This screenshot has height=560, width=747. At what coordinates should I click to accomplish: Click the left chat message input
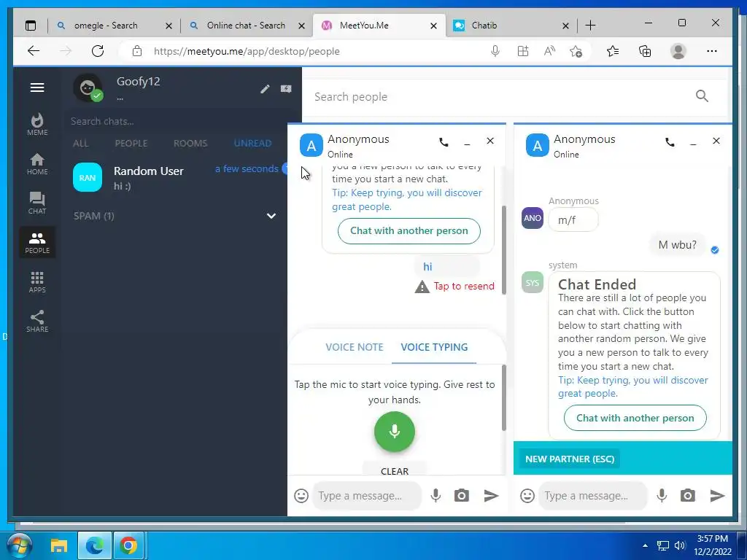367,496
